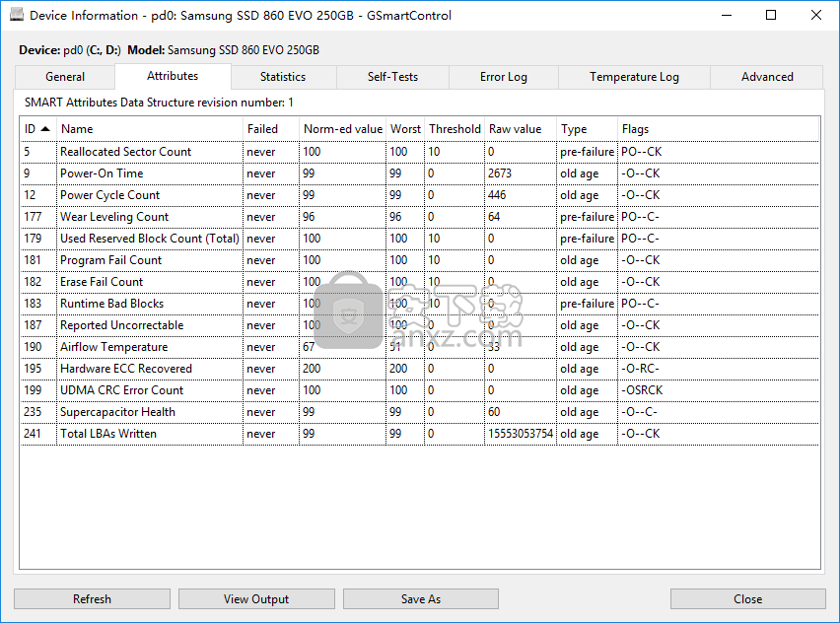The height and width of the screenshot is (623, 840).
Task: Click raw value 60 for Supercapacitor Health
Action: point(494,412)
